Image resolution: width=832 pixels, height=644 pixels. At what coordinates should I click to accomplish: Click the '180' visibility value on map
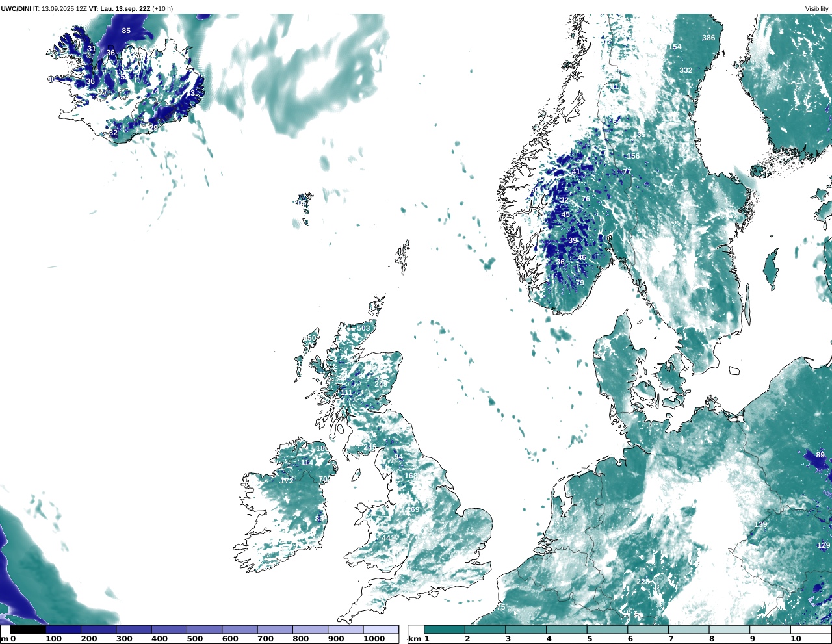322,448
